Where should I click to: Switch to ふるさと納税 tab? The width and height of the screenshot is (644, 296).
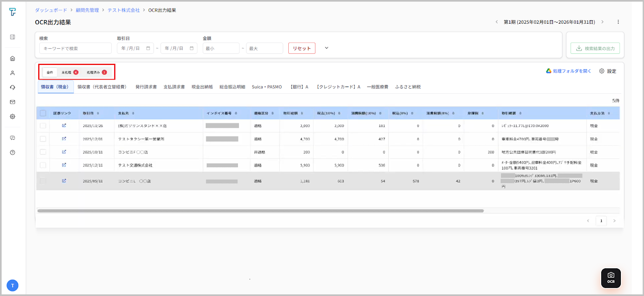(x=408, y=87)
